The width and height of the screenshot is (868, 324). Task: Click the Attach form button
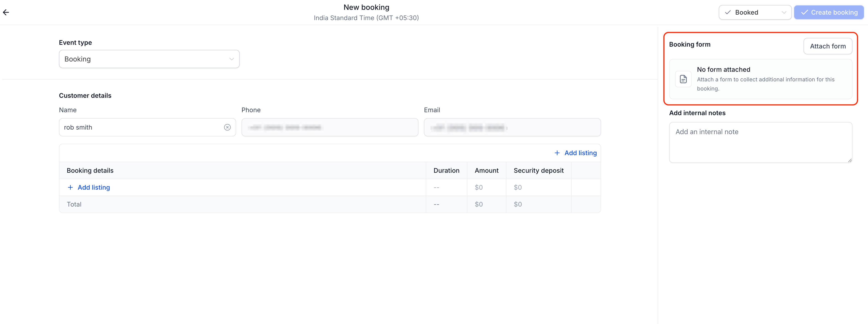click(828, 46)
